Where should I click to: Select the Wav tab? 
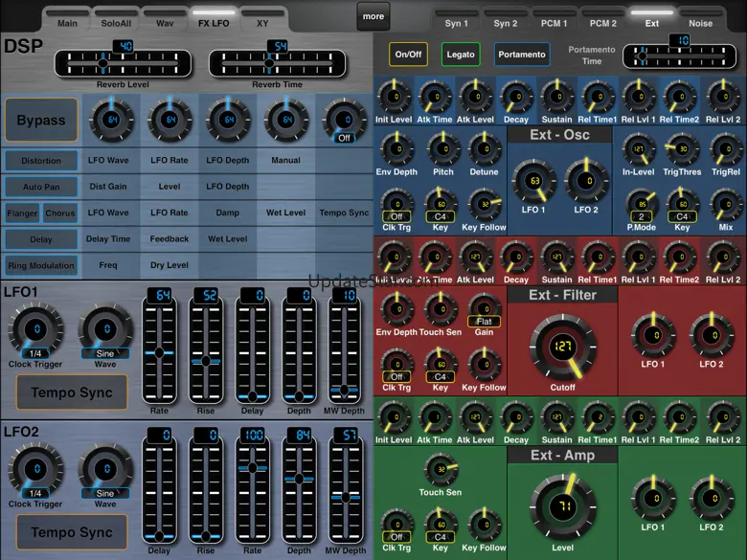pyautogui.click(x=165, y=19)
